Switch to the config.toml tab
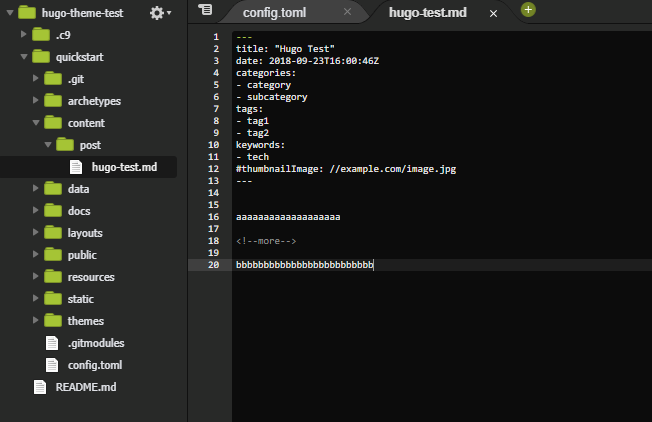 point(274,12)
